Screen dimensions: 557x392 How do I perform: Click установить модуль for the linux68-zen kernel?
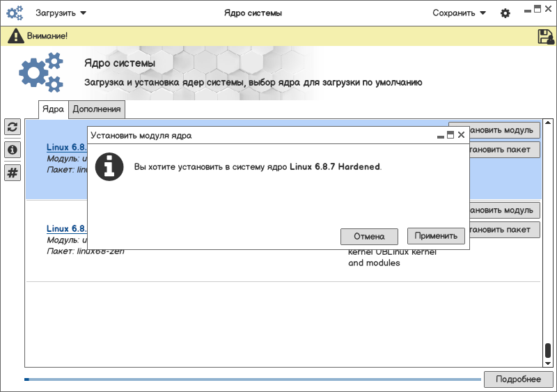[x=505, y=210]
